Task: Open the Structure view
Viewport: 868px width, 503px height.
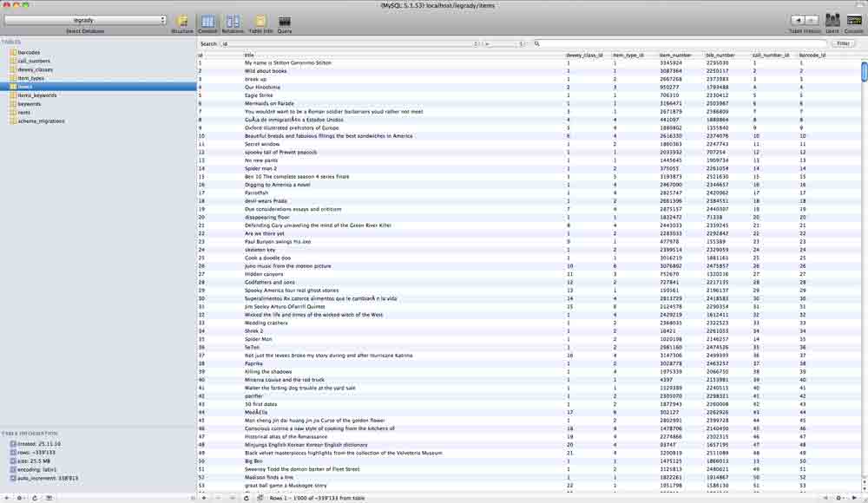Action: pyautogui.click(x=182, y=22)
